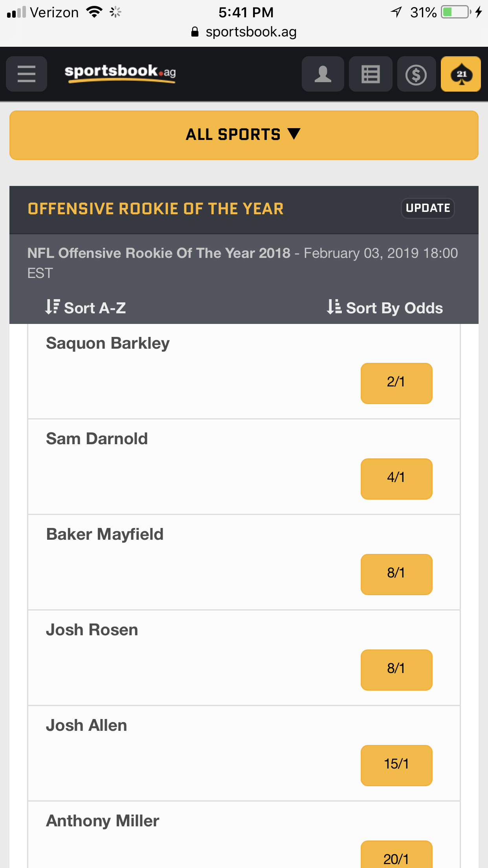
Task: Open the hamburger menu
Action: pyautogui.click(x=26, y=74)
